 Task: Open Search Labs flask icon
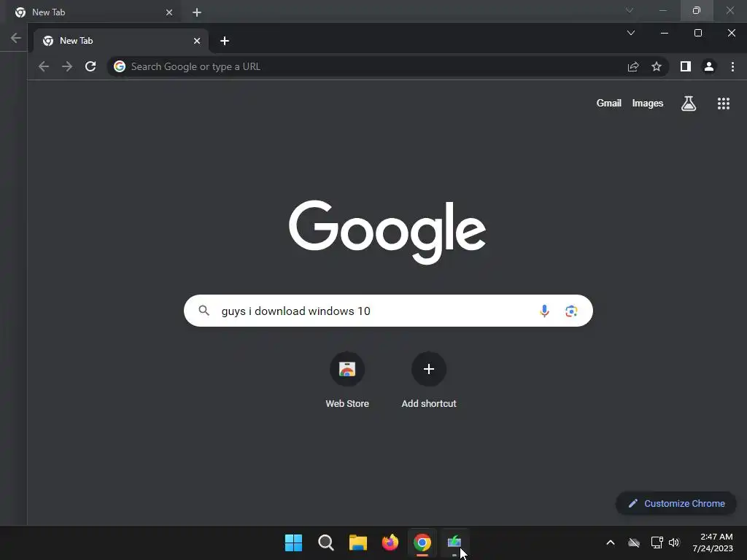pos(689,104)
